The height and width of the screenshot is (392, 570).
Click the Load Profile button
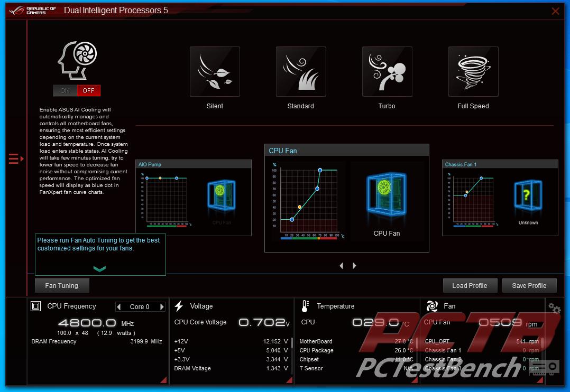point(470,286)
